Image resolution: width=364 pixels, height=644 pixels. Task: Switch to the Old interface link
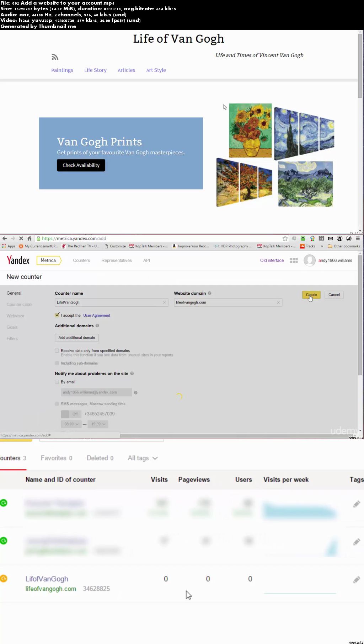click(272, 261)
